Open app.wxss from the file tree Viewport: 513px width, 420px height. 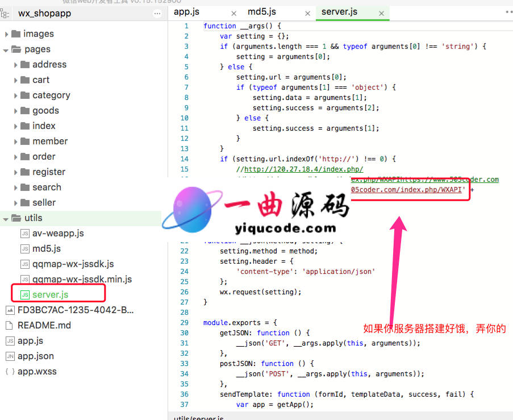tap(37, 372)
